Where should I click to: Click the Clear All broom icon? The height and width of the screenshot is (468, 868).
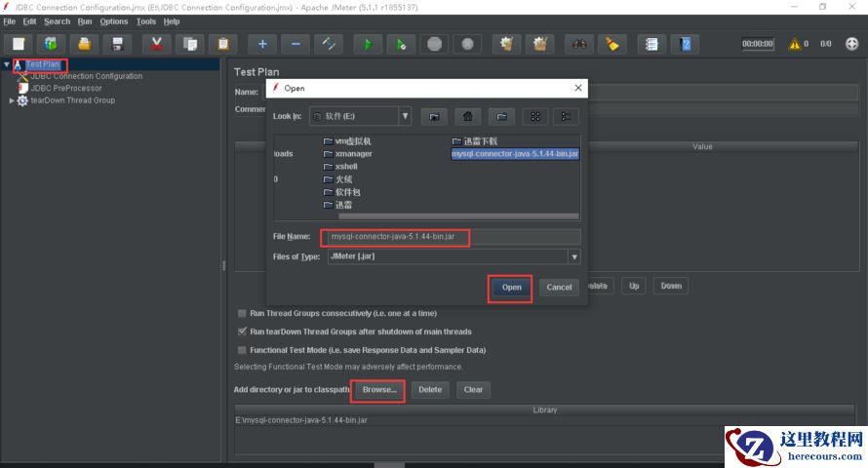(612, 44)
